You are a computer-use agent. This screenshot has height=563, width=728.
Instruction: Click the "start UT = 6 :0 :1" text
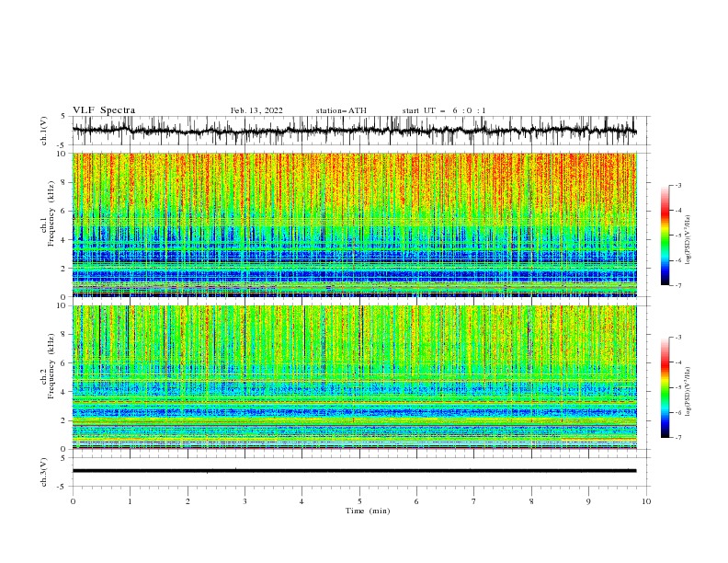tap(444, 110)
